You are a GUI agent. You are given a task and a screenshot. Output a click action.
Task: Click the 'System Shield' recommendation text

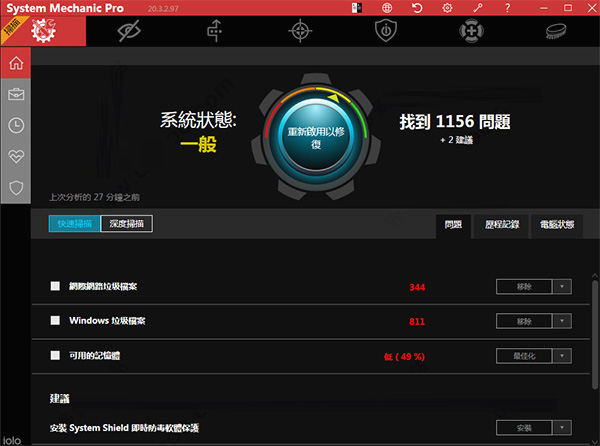(124, 428)
